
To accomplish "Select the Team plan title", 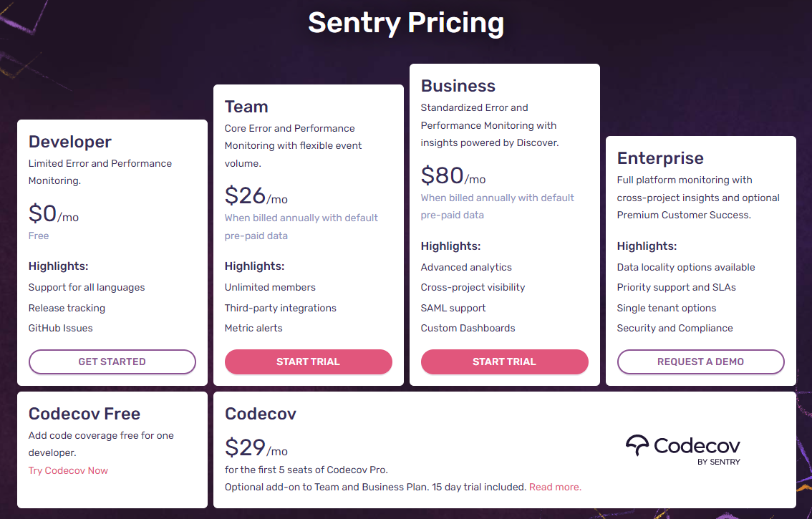I will (246, 106).
